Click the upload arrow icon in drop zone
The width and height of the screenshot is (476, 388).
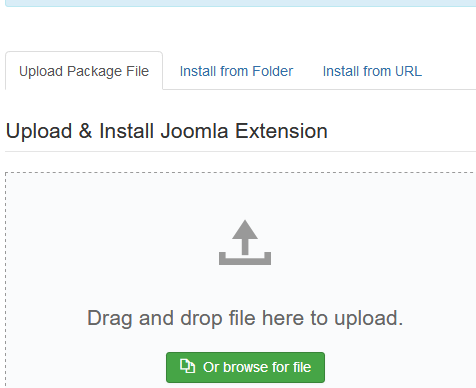(x=245, y=242)
